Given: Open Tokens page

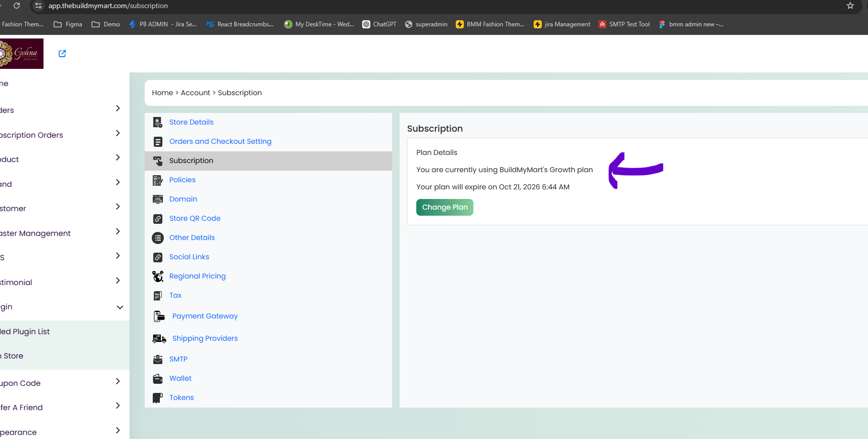Looking at the screenshot, I should (182, 397).
